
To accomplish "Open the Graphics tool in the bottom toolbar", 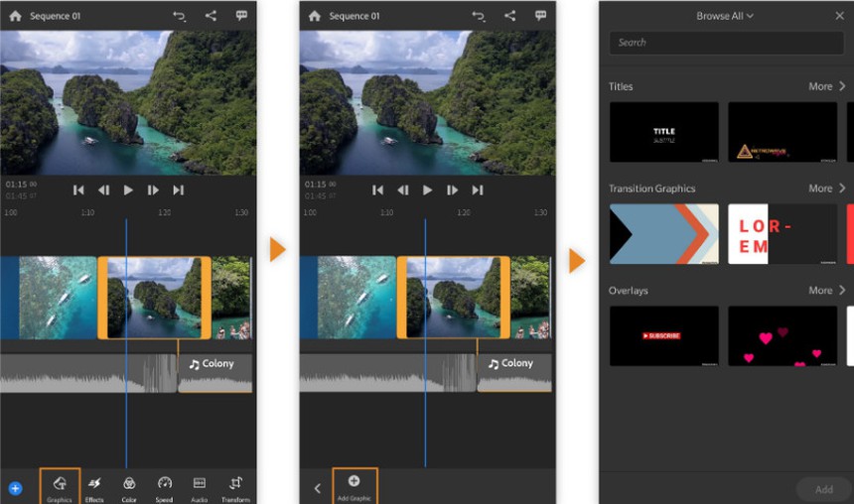I will 60,485.
